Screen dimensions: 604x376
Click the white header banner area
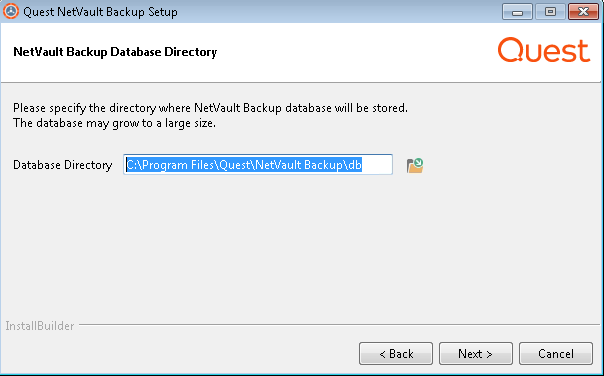pos(302,52)
